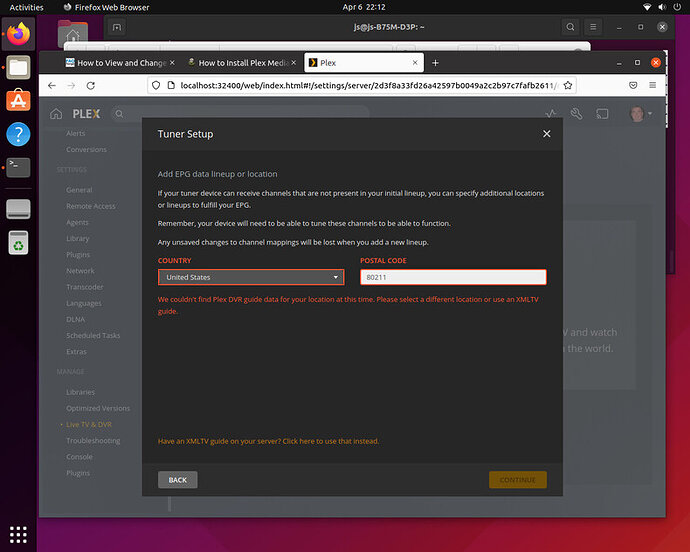The width and height of the screenshot is (690, 552).
Task: Close the Plex browser tab
Action: coord(415,63)
